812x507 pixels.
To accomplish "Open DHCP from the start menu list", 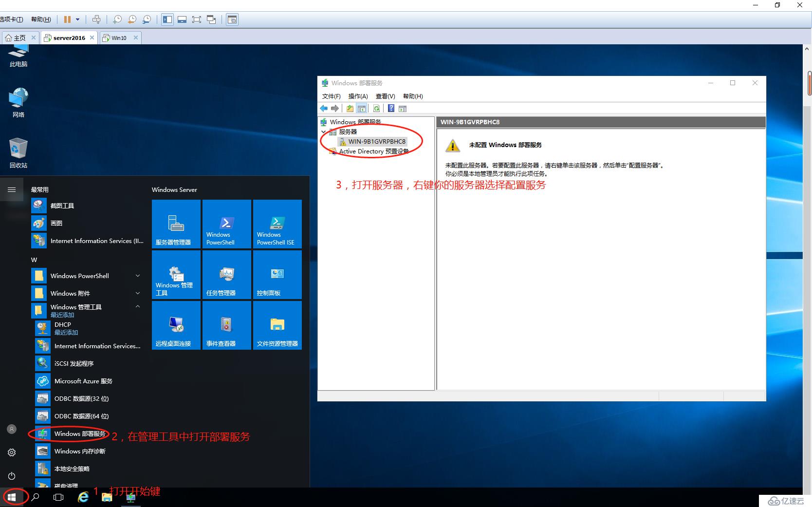I will click(89, 328).
